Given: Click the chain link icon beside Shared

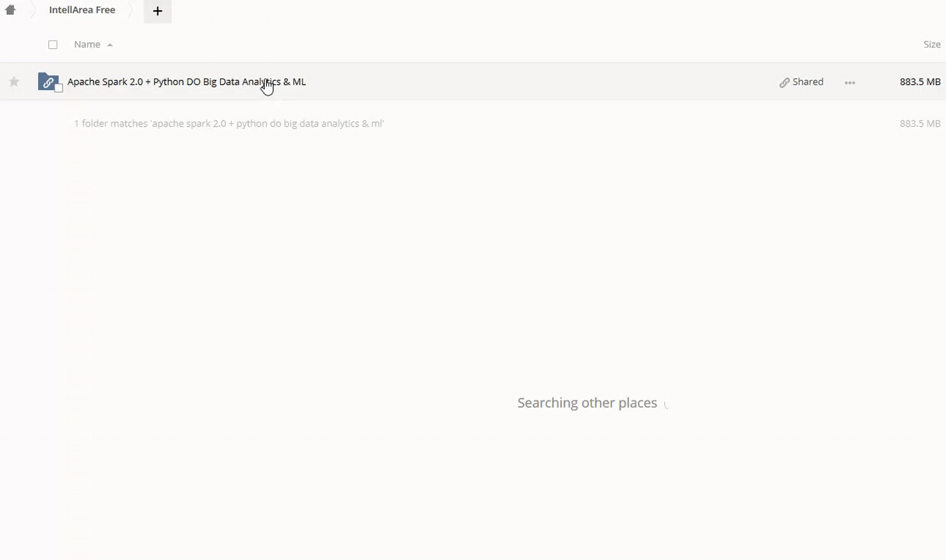Looking at the screenshot, I should 784,82.
